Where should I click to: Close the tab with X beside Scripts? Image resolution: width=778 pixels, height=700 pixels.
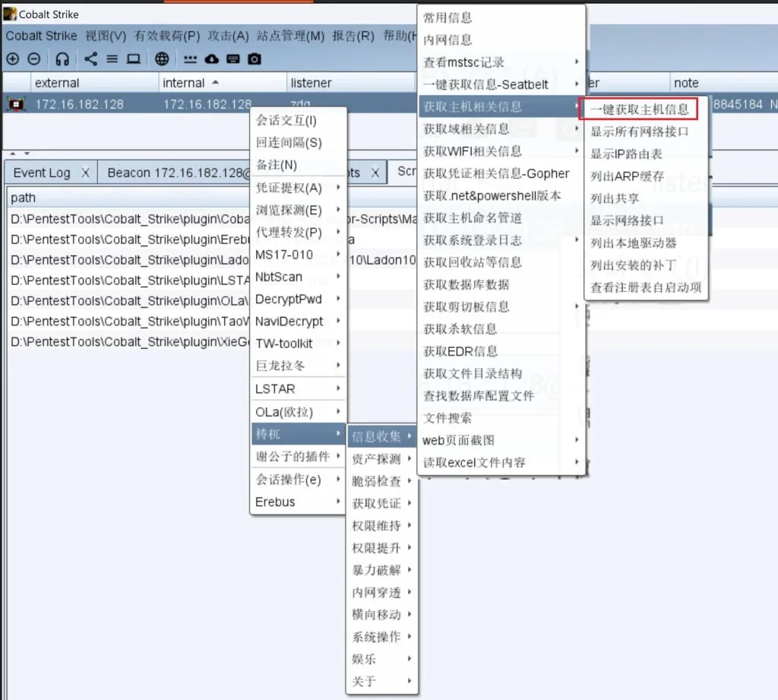coord(375,173)
